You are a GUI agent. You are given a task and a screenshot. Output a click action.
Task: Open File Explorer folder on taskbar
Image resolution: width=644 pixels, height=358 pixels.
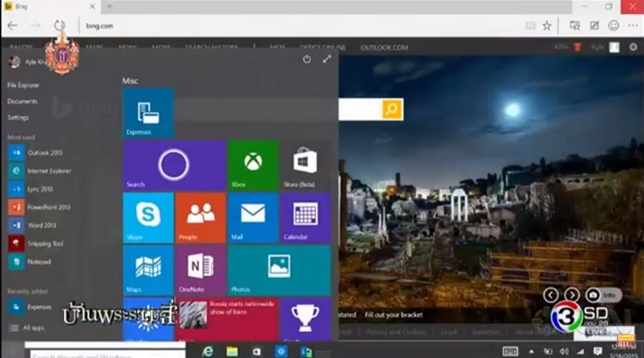(232, 351)
